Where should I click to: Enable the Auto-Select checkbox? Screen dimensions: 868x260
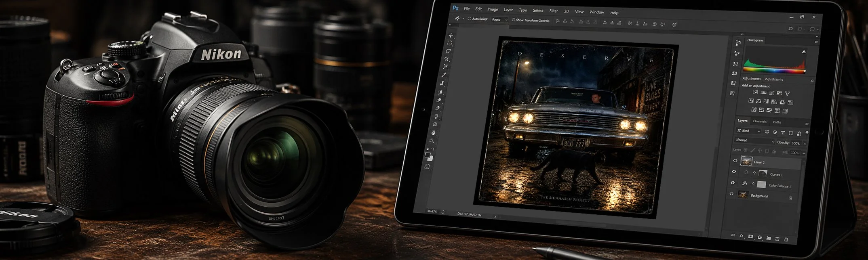469,19
